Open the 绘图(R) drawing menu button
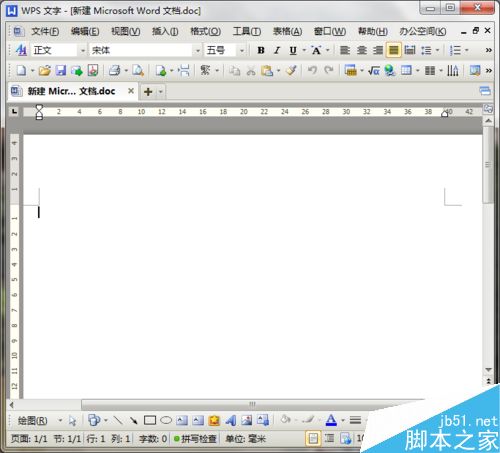Image resolution: width=500 pixels, height=453 pixels. pos(33,421)
